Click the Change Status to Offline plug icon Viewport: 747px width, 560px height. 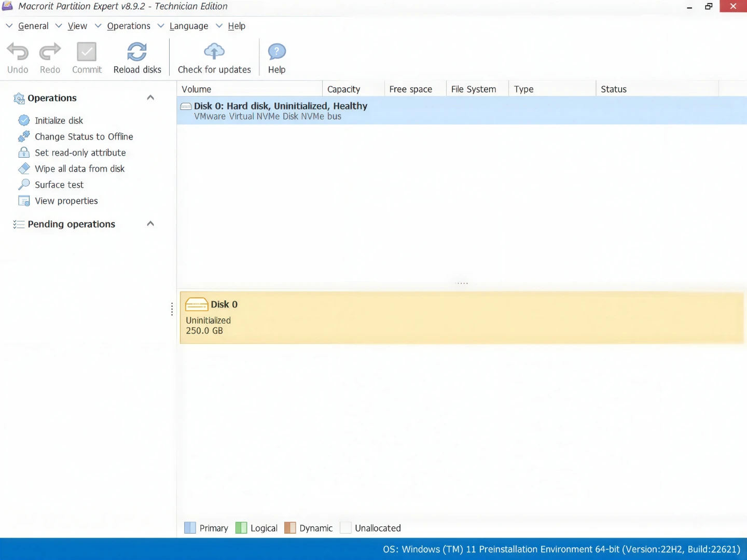[24, 136]
